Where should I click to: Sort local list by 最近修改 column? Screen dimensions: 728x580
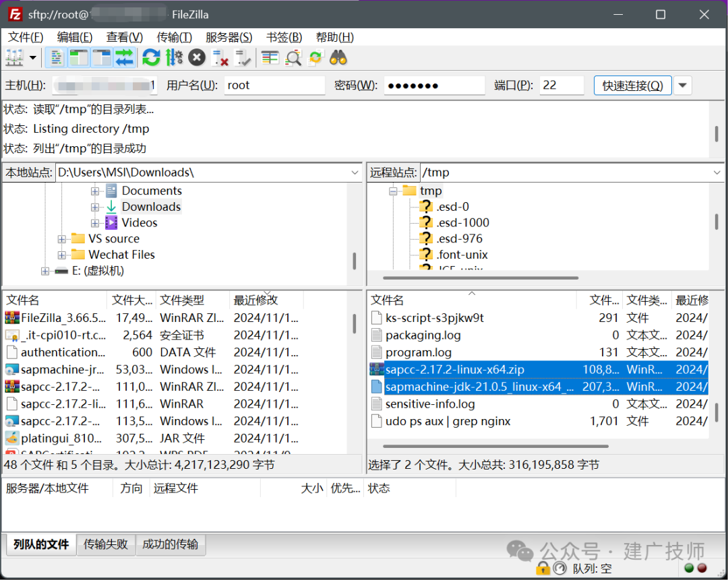[x=266, y=300]
